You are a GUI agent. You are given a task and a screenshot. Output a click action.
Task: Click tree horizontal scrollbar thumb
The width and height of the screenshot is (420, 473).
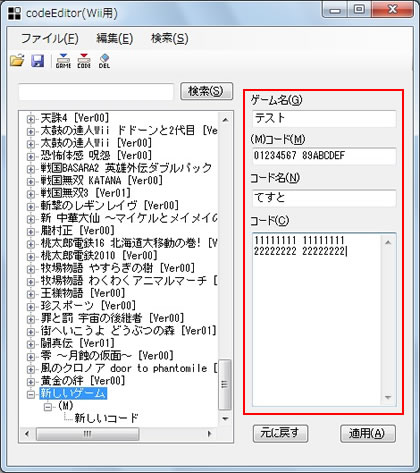point(88,434)
